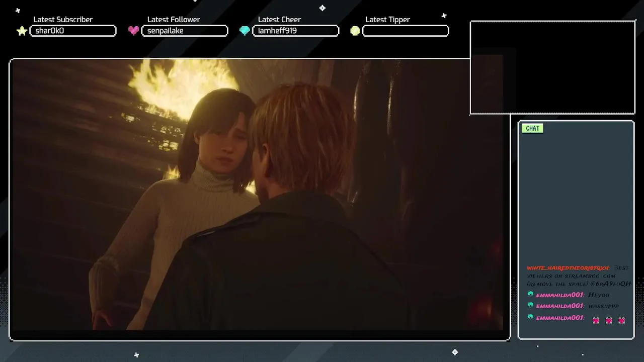This screenshot has height=362, width=644.
Task: Click the "Latest Subscriber" heading
Action: (63, 20)
